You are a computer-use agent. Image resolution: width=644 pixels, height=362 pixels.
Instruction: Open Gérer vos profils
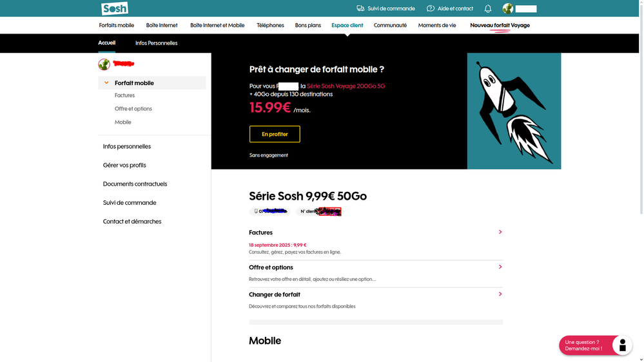point(124,165)
